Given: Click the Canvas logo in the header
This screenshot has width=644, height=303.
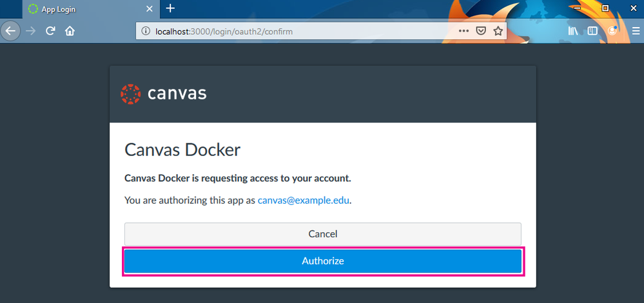Looking at the screenshot, I should (164, 94).
